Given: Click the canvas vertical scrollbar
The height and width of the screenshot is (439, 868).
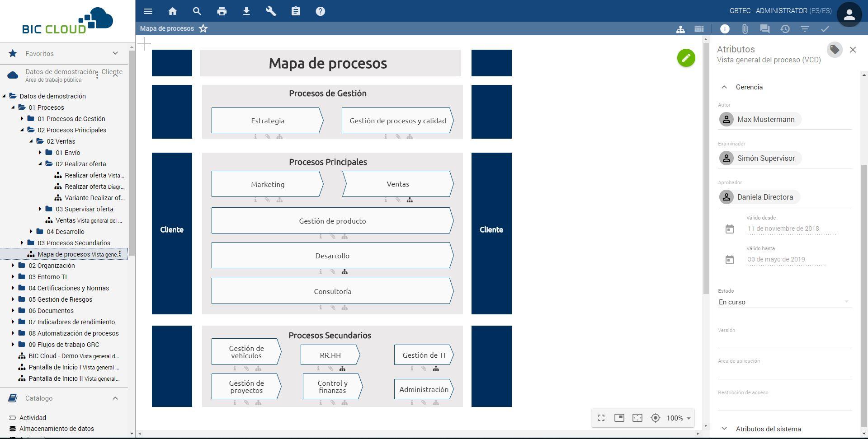Looking at the screenshot, I should pyautogui.click(x=706, y=168).
